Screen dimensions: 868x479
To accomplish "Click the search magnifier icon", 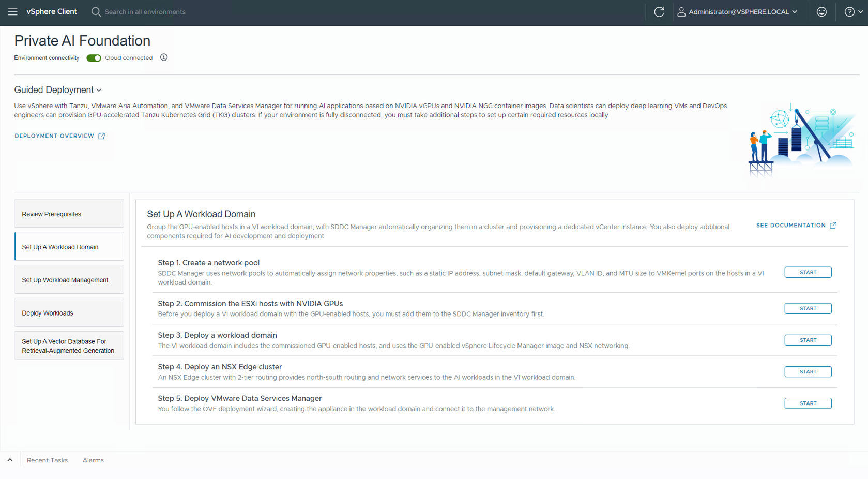I will 96,12.
